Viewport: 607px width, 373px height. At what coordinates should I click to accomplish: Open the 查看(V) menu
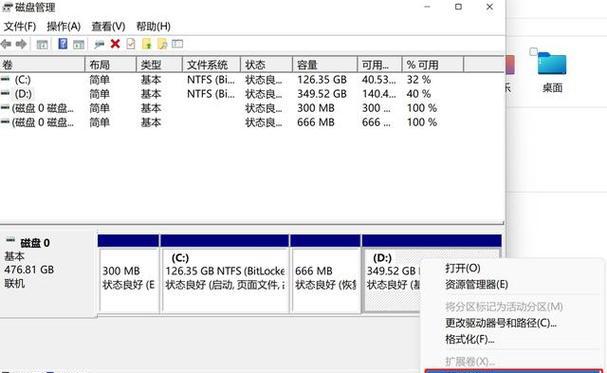108,26
